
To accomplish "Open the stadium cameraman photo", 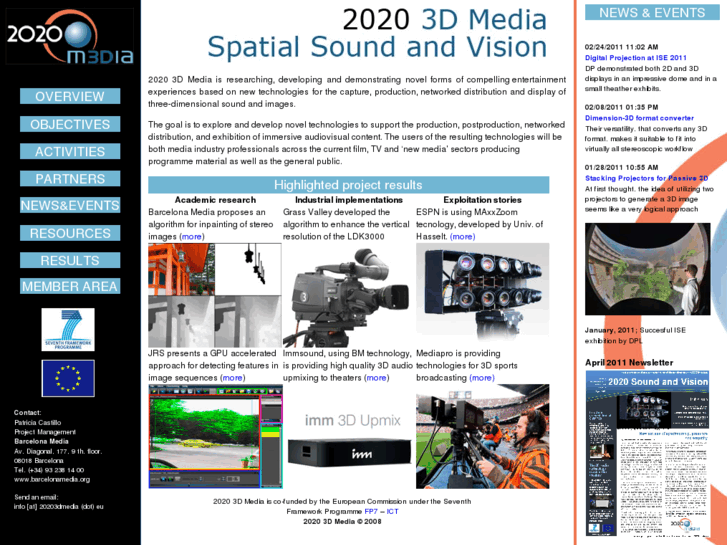I will coord(483,436).
